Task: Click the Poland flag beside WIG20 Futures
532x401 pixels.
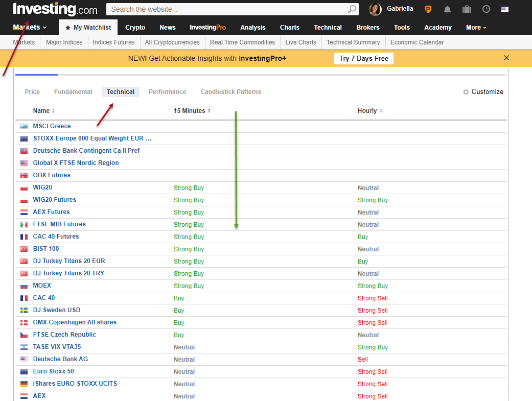Action: click(x=24, y=200)
